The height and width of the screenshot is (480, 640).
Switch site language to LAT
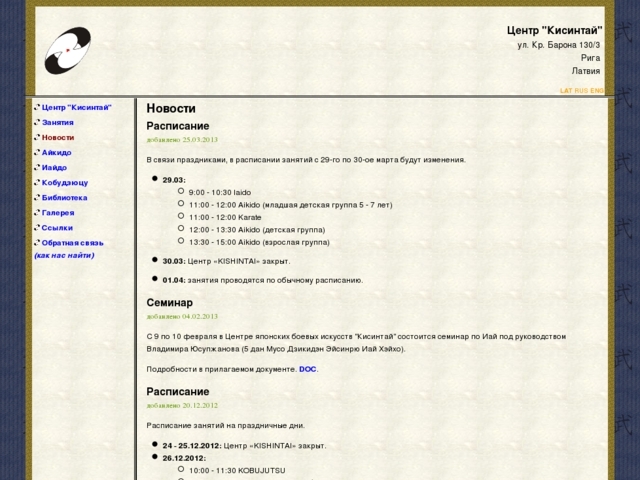click(566, 91)
